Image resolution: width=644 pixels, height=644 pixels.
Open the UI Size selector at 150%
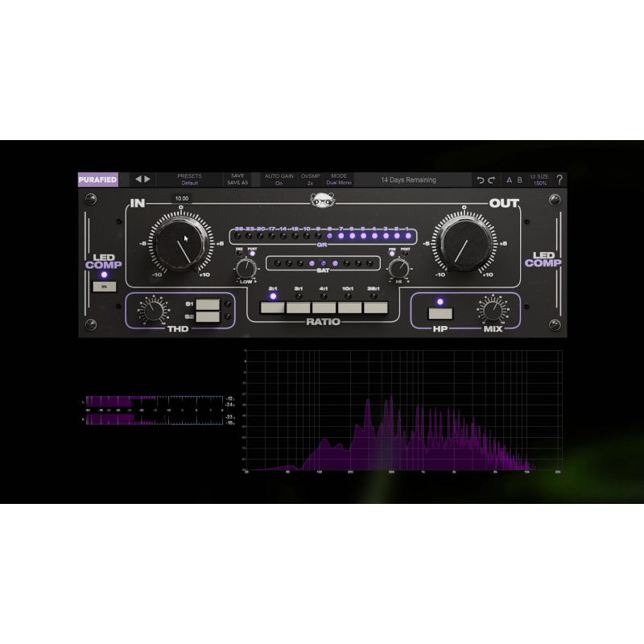[x=539, y=180]
